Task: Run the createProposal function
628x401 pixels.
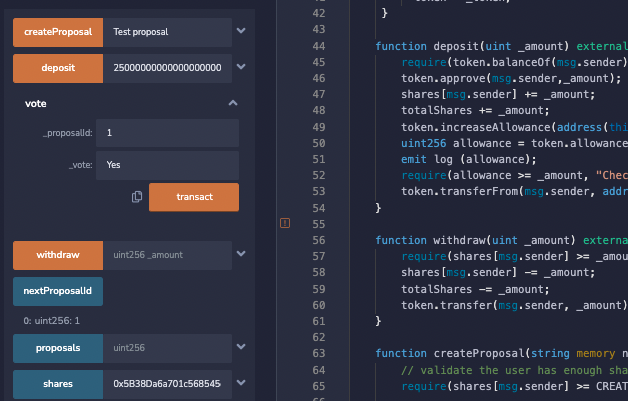Action: click(58, 32)
